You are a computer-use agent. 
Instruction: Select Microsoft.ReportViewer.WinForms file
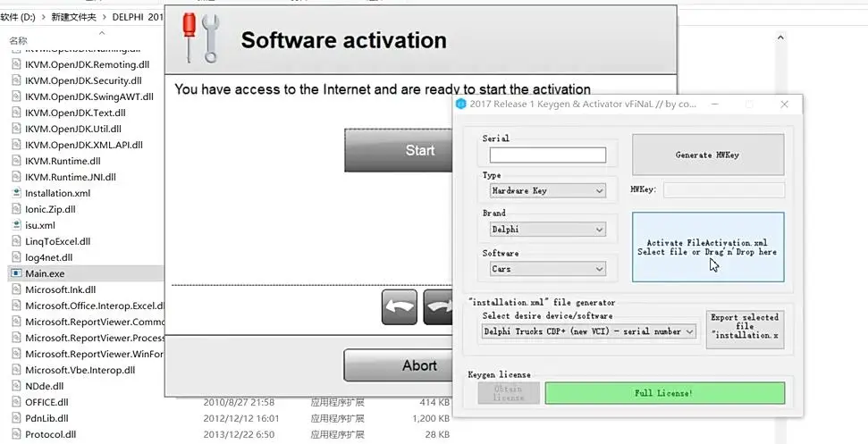click(95, 353)
